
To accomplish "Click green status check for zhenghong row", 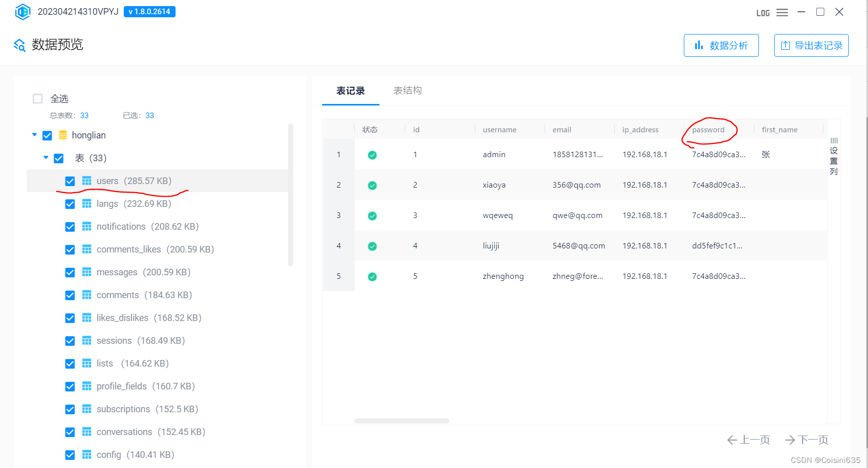I will [x=372, y=277].
